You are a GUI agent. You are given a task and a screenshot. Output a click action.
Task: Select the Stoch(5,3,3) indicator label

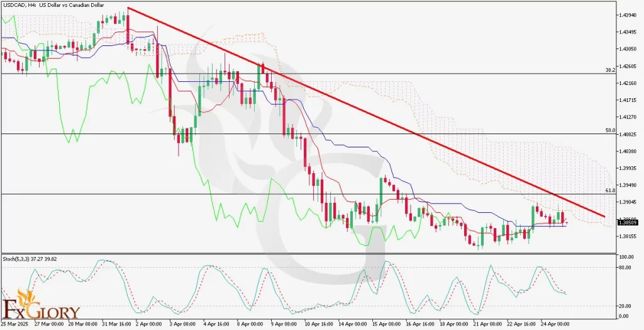[x=30, y=259]
